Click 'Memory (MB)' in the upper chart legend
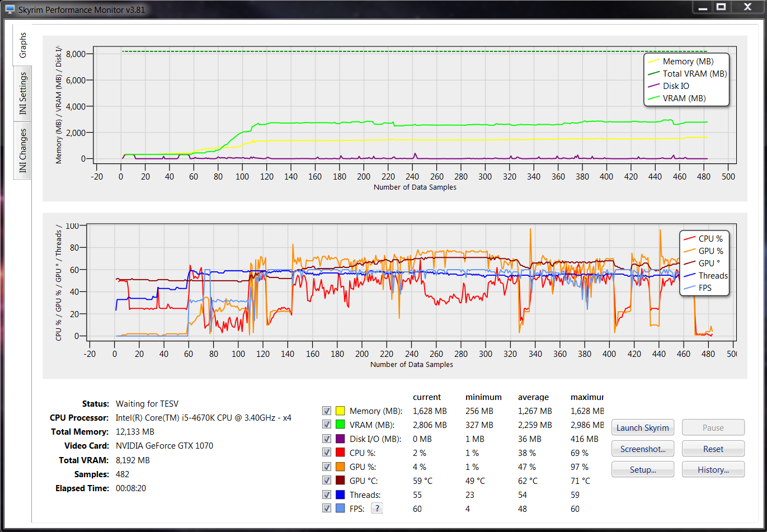This screenshot has height=532, width=767. pos(688,62)
